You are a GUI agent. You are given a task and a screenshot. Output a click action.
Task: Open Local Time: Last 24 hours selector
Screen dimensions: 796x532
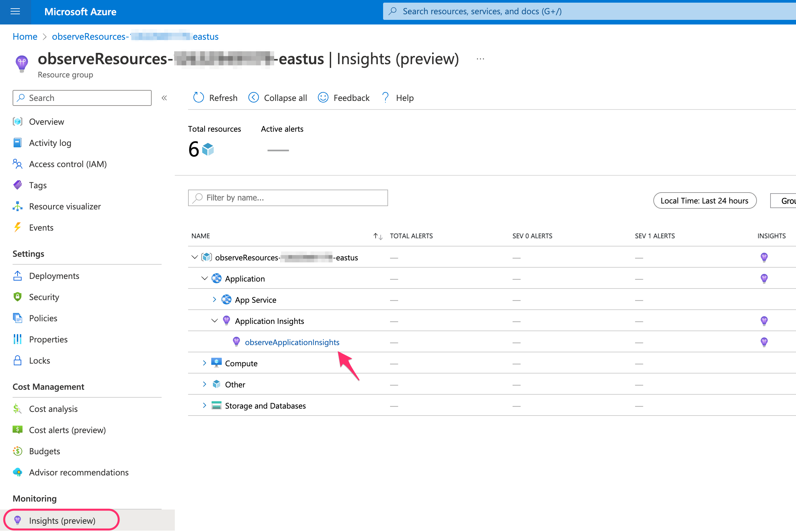704,200
